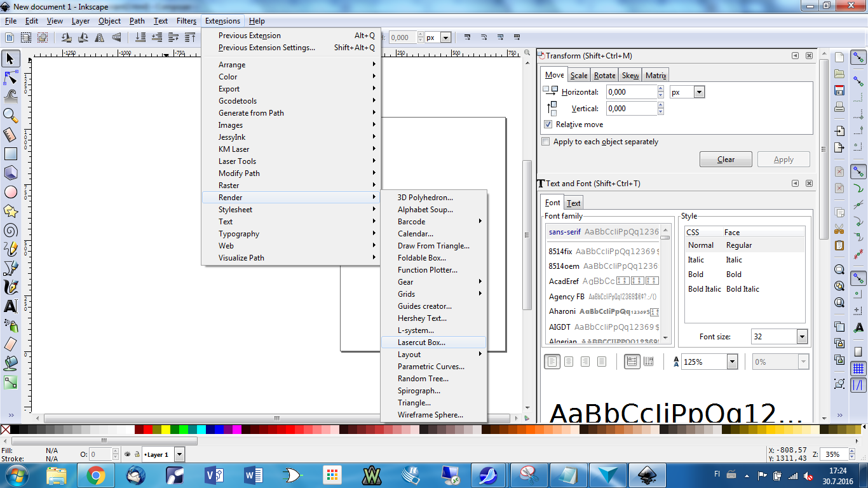Toggle right text alignment button
Viewport: 868px width, 488px height.
[x=585, y=362]
